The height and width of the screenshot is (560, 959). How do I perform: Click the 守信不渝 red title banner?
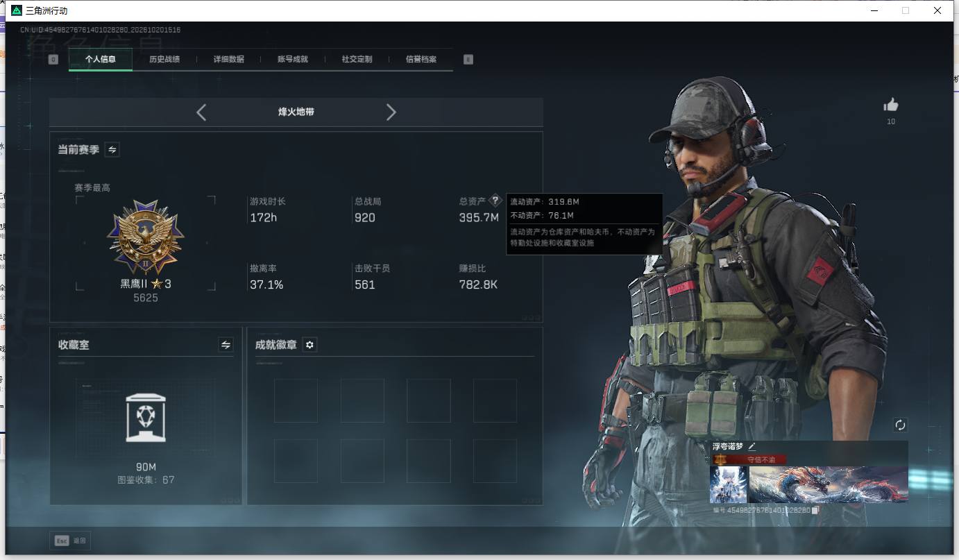751,459
